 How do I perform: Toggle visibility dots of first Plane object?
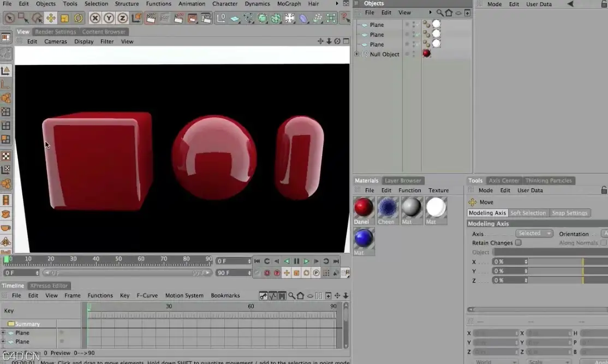click(x=414, y=25)
